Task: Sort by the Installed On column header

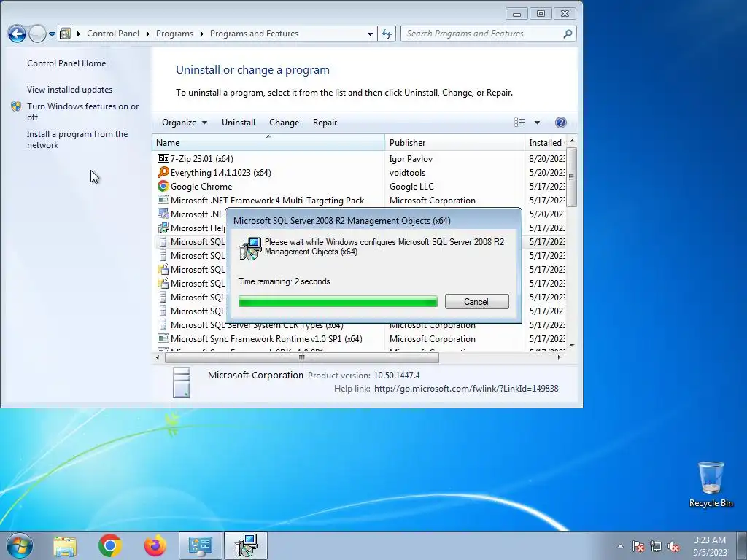Action: click(546, 142)
